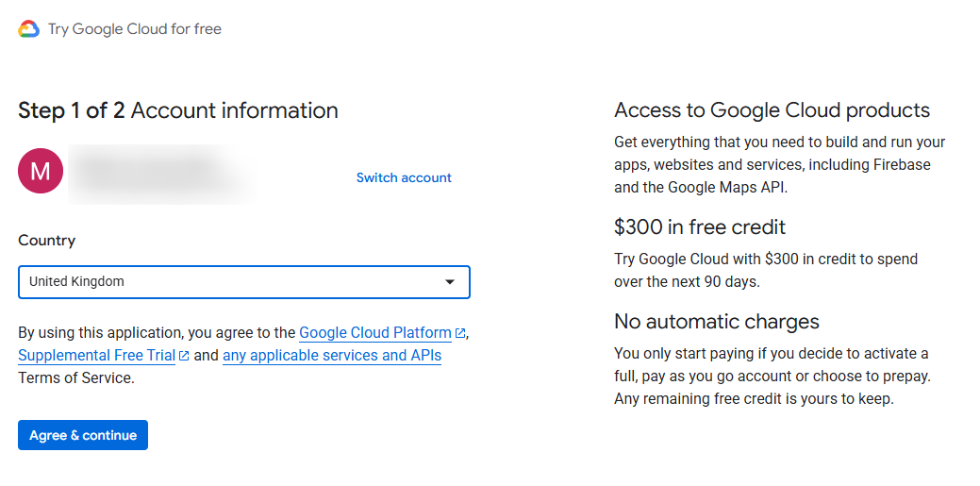Click the external-link icon after Supplemental Free Trial
Image resolution: width=980 pixels, height=486 pixels.
click(184, 356)
